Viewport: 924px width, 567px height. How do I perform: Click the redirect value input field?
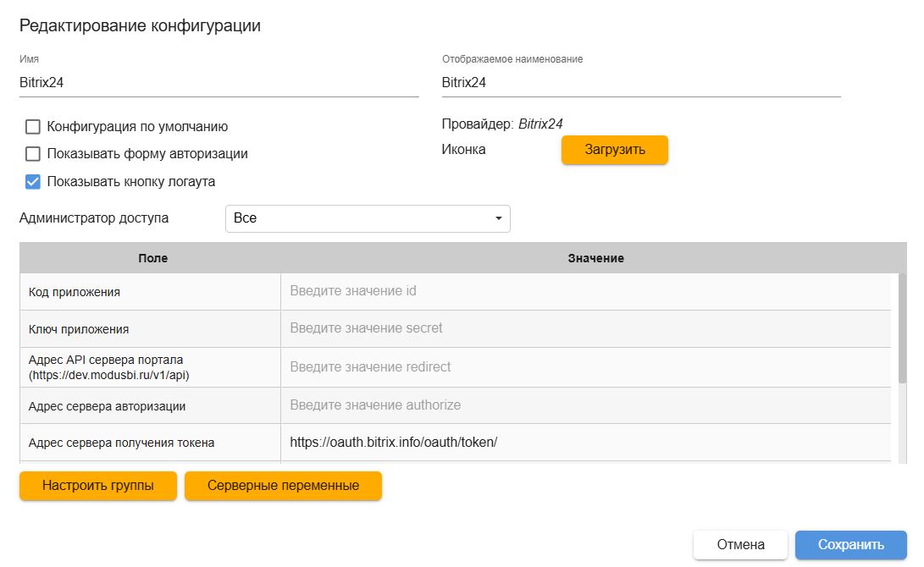(x=584, y=367)
